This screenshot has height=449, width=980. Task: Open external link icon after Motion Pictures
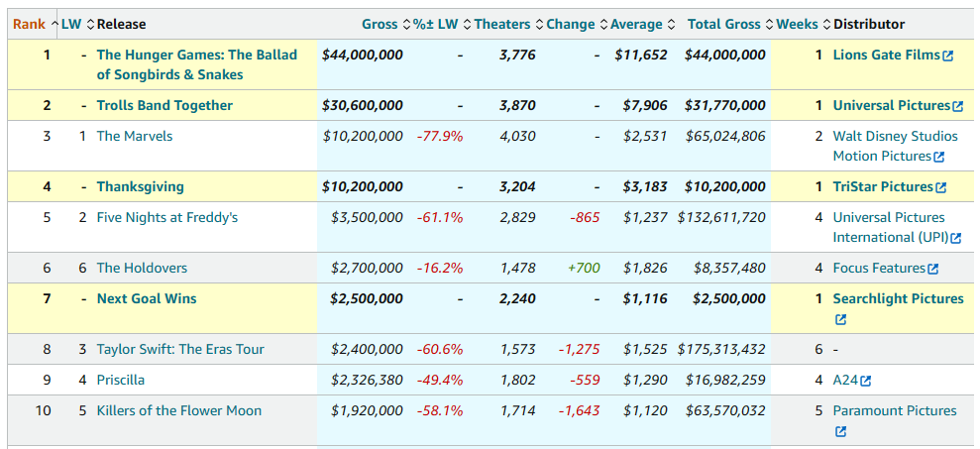(938, 157)
